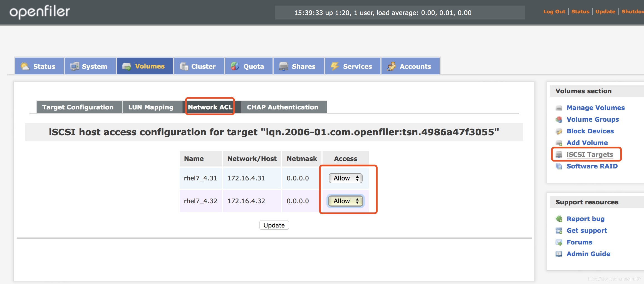This screenshot has width=644, height=284.
Task: Click the 172.16.4.31 host cell
Action: pyautogui.click(x=252, y=178)
